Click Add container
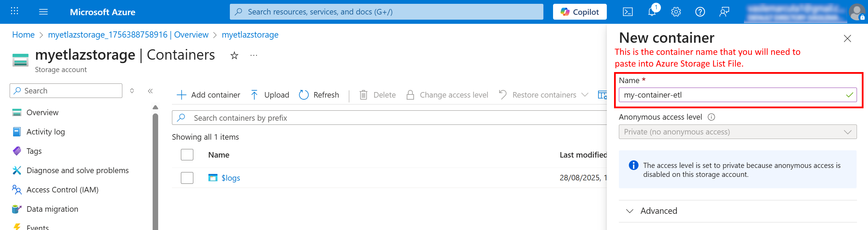This screenshot has width=868, height=230. click(208, 95)
